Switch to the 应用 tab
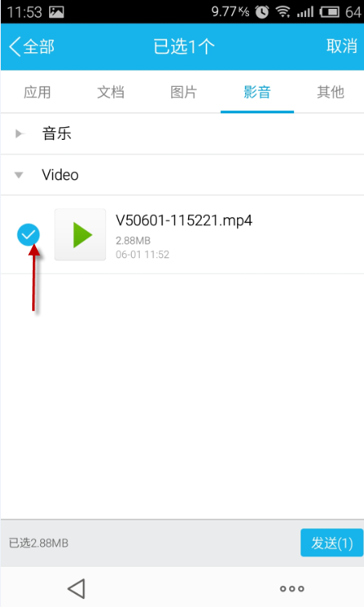 click(37, 92)
